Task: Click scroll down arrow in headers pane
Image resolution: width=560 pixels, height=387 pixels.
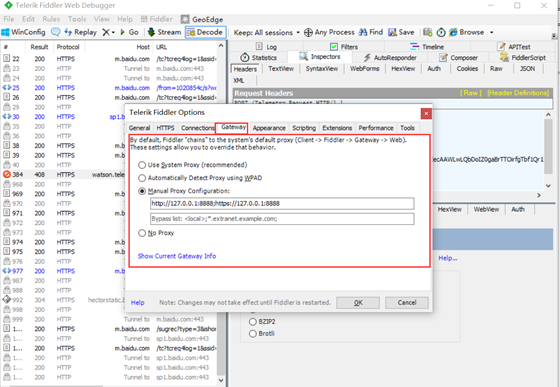Action: [548, 186]
